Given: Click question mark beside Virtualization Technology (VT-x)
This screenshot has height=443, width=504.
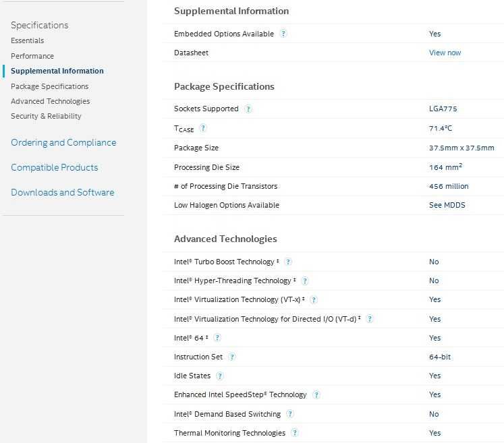Looking at the screenshot, I should pos(314,299).
